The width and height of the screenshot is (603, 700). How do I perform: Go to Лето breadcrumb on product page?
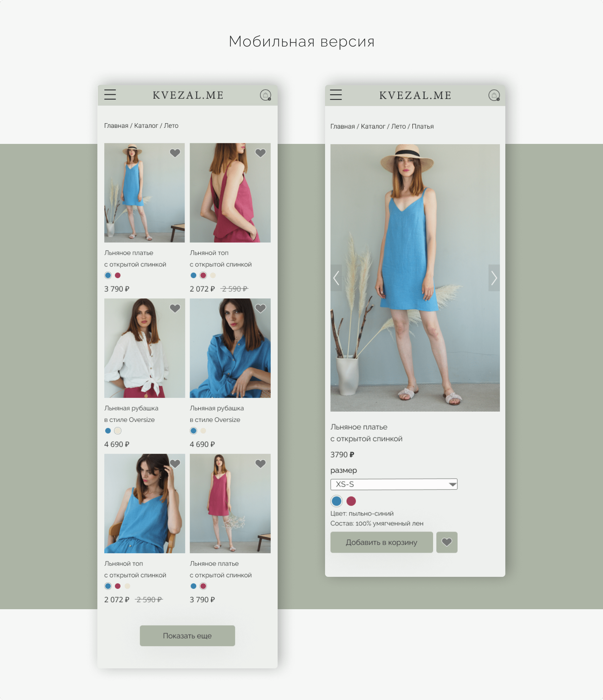click(x=399, y=126)
